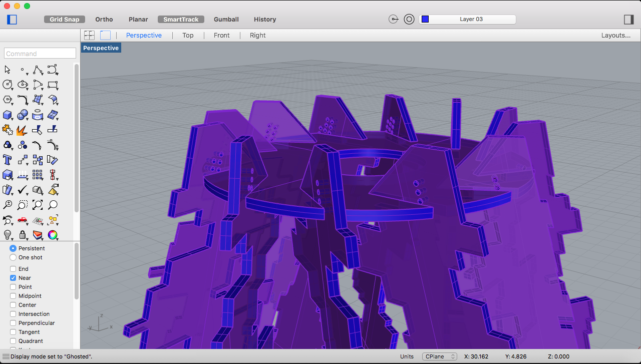641x364 pixels.
Task: Pick the control point Curve tool
Action: click(53, 70)
